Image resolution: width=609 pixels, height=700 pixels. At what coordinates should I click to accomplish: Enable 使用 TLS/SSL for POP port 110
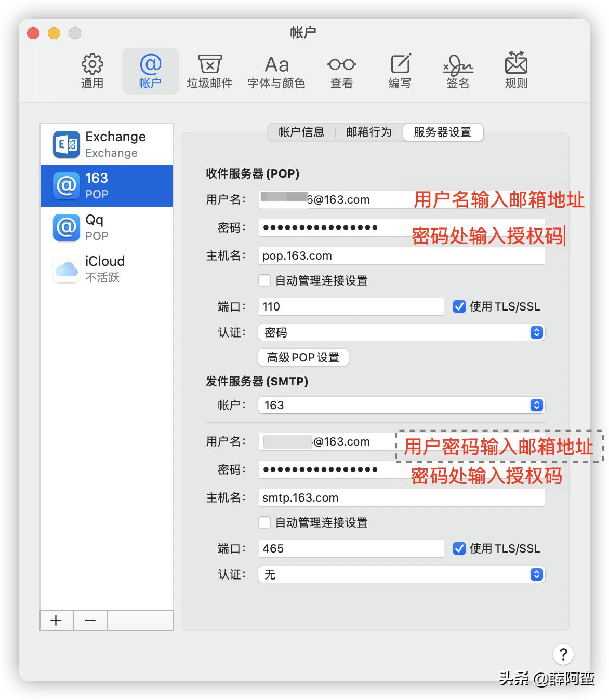coord(459,306)
